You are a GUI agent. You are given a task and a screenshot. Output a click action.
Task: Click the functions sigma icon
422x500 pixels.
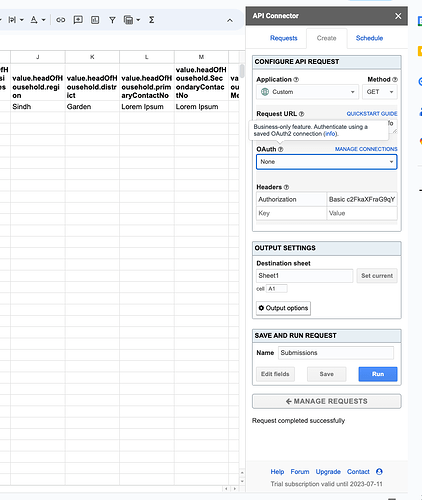point(152,20)
